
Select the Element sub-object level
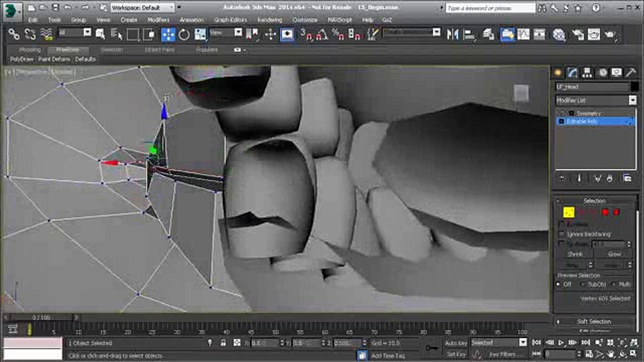click(x=616, y=212)
